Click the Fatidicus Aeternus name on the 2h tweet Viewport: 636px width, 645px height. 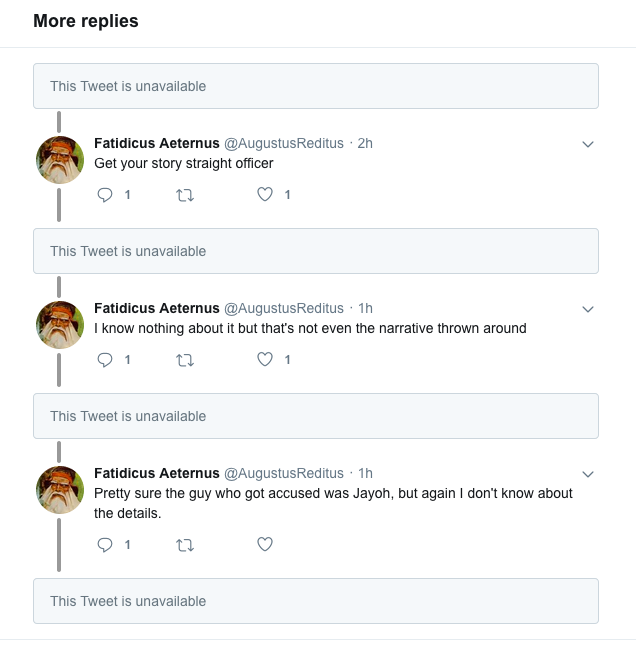point(156,143)
